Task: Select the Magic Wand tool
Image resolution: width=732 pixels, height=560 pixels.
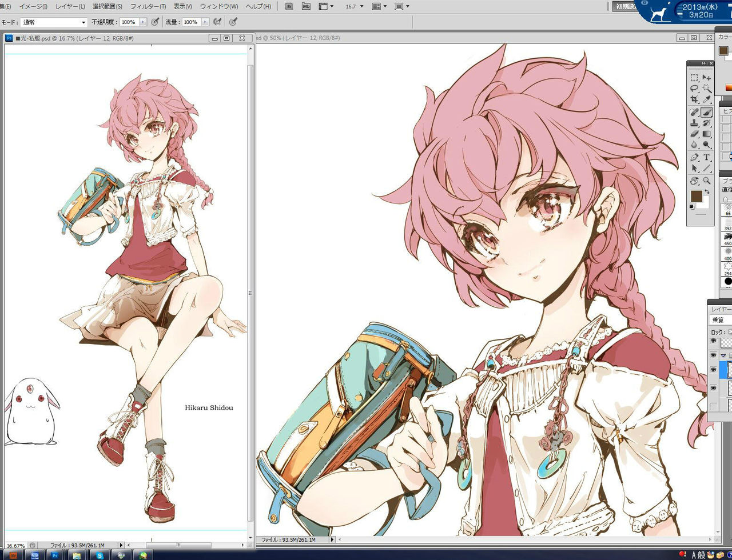Action: [x=707, y=89]
